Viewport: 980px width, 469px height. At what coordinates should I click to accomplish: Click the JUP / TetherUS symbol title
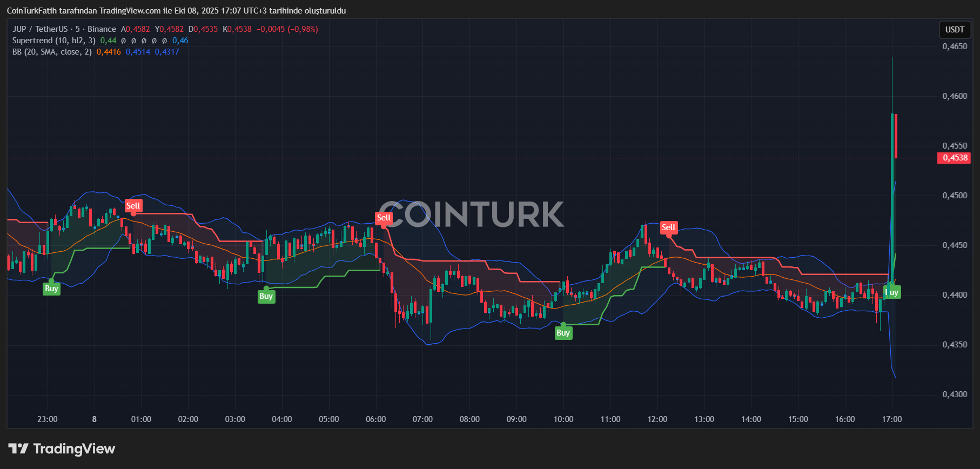[40, 29]
